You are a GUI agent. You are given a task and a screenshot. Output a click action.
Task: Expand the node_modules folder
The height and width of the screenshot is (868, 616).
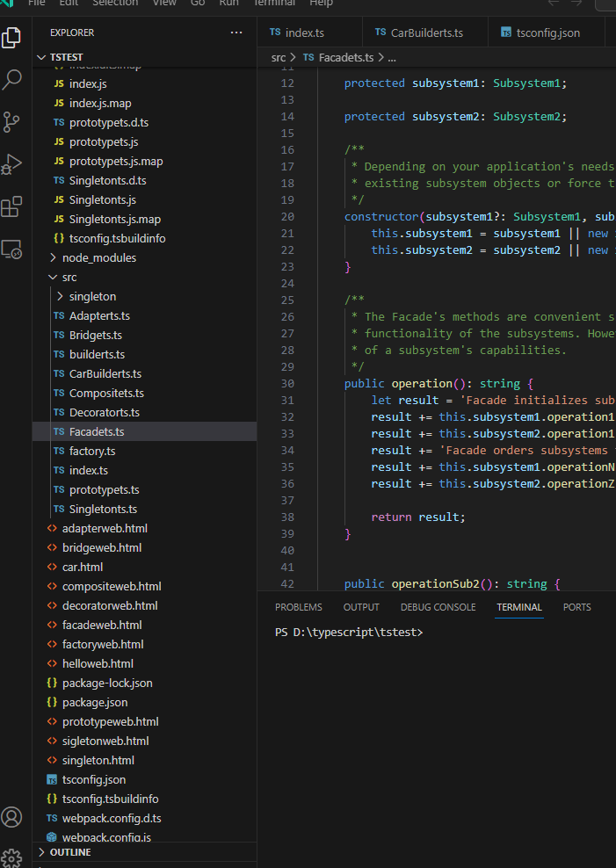pyautogui.click(x=98, y=257)
